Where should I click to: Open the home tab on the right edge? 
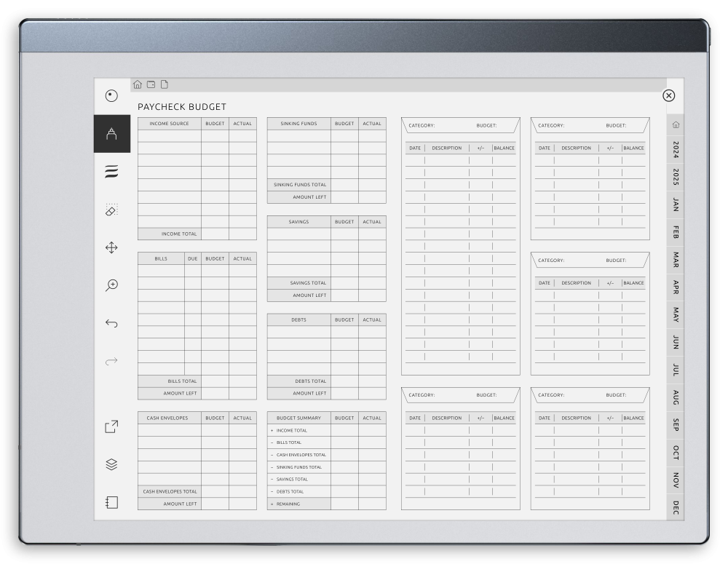pos(675,124)
